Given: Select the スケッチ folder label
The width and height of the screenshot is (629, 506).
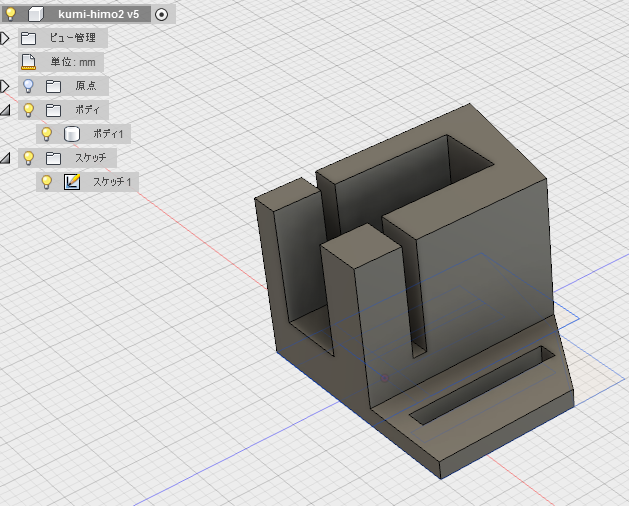Looking at the screenshot, I should [x=91, y=157].
